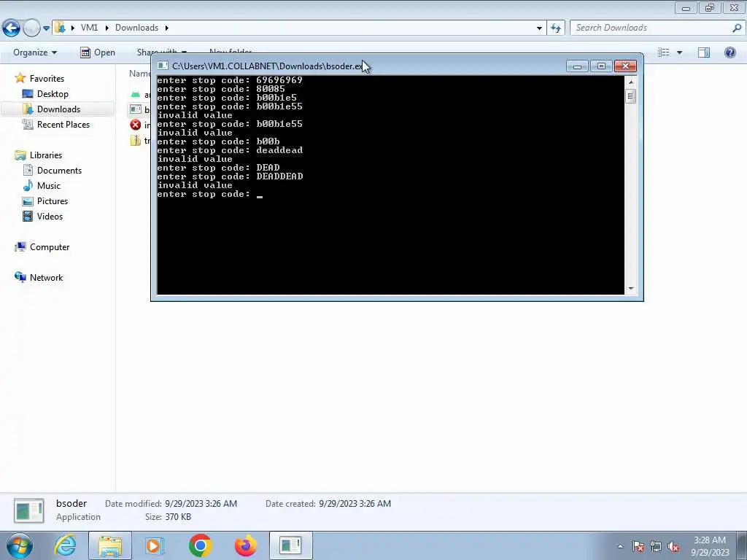Click Open in the Explorer toolbar
Screen dimensions: 747x560
(x=98, y=52)
